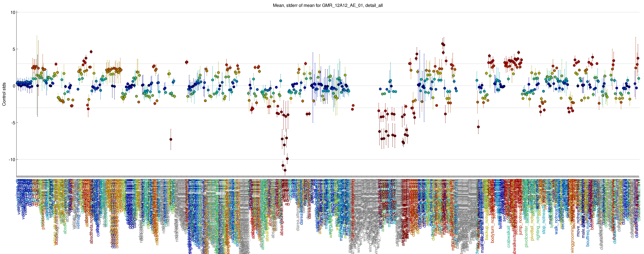
Task: Select the y-axis tick label '-10'
Action: (12, 160)
